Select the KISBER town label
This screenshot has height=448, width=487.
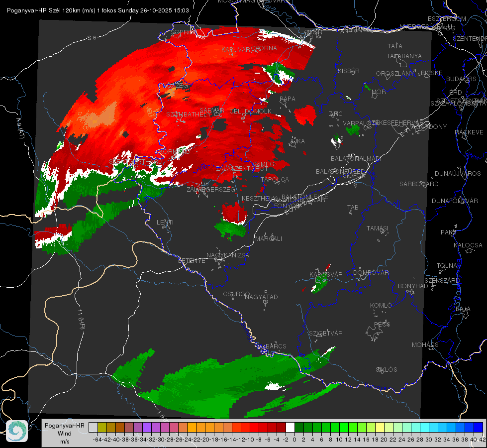[349, 71]
